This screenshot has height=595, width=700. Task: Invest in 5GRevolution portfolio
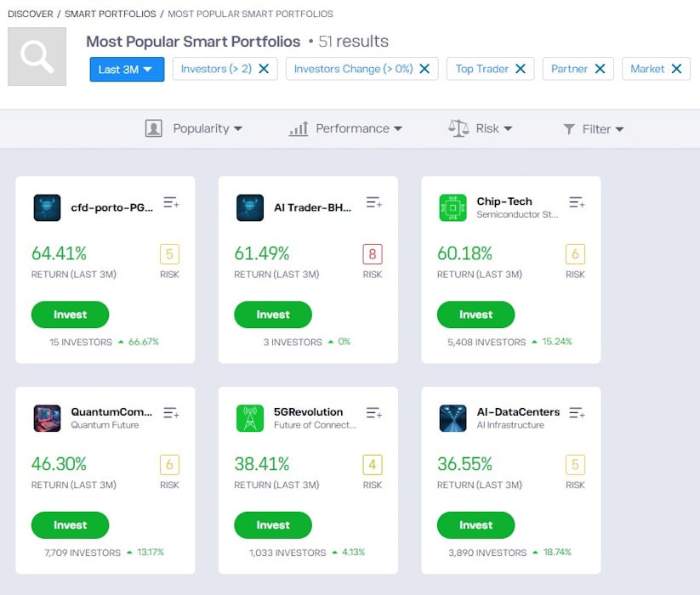click(273, 525)
